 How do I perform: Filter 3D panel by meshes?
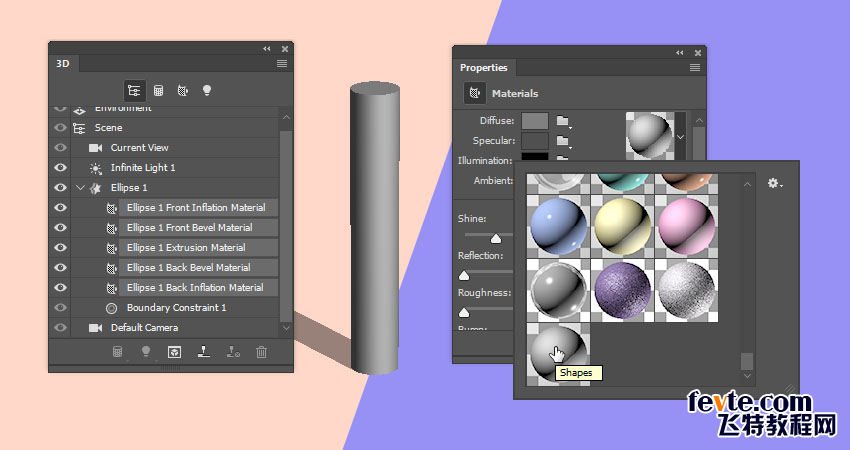(158, 90)
